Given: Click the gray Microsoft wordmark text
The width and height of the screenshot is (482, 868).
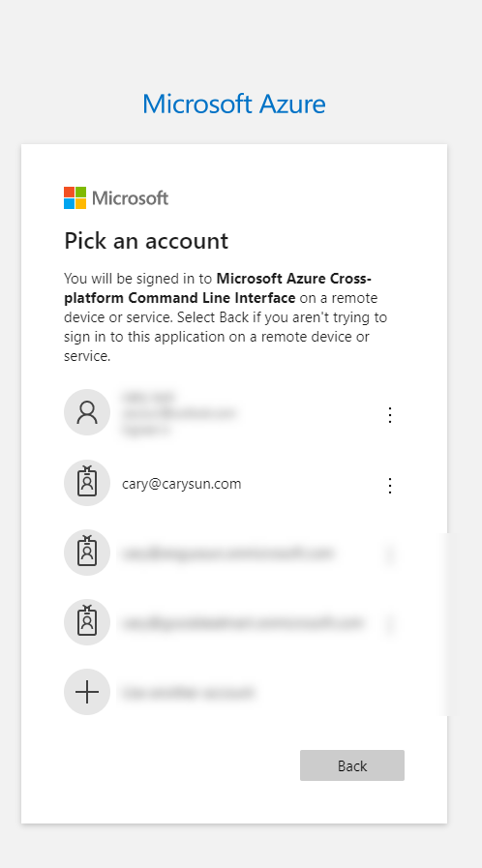Looking at the screenshot, I should 130,197.
